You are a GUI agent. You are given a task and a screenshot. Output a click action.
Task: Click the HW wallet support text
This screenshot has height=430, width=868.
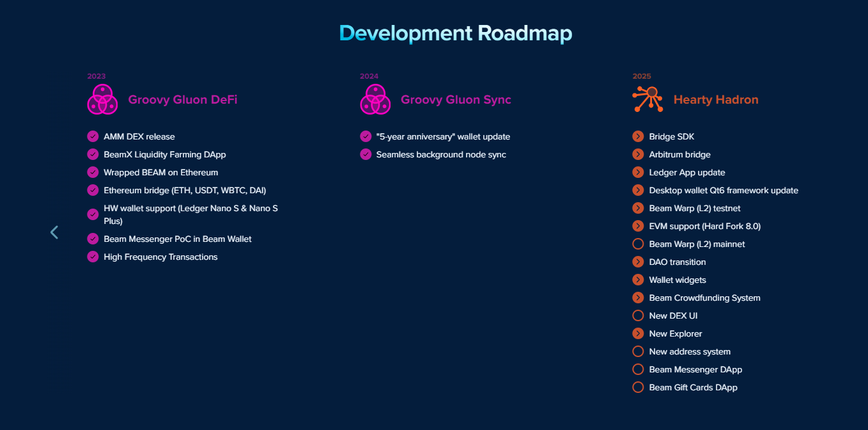(x=191, y=214)
